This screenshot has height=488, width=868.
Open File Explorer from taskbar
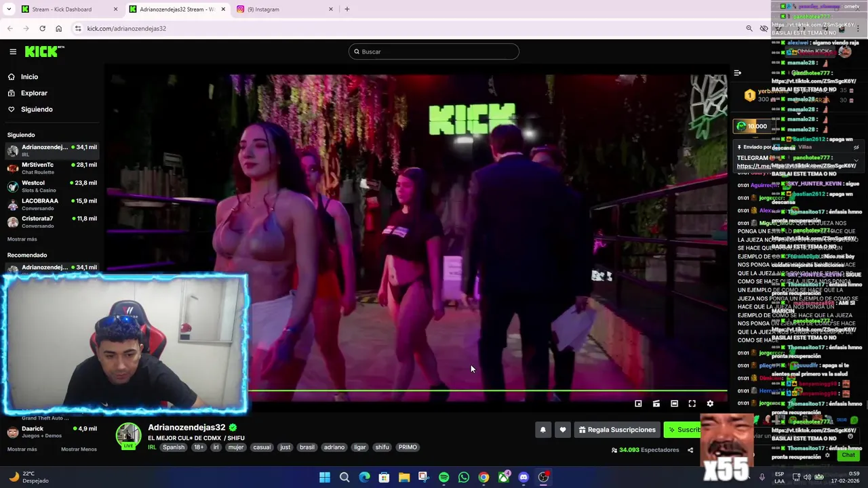coord(404,477)
